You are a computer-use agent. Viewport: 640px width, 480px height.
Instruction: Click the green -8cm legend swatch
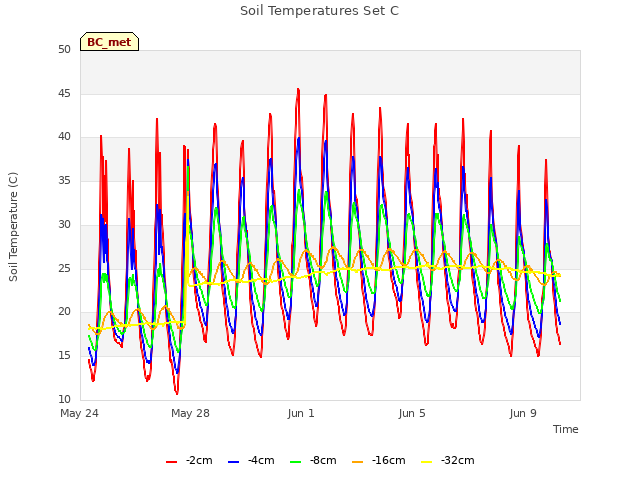[x=296, y=462]
